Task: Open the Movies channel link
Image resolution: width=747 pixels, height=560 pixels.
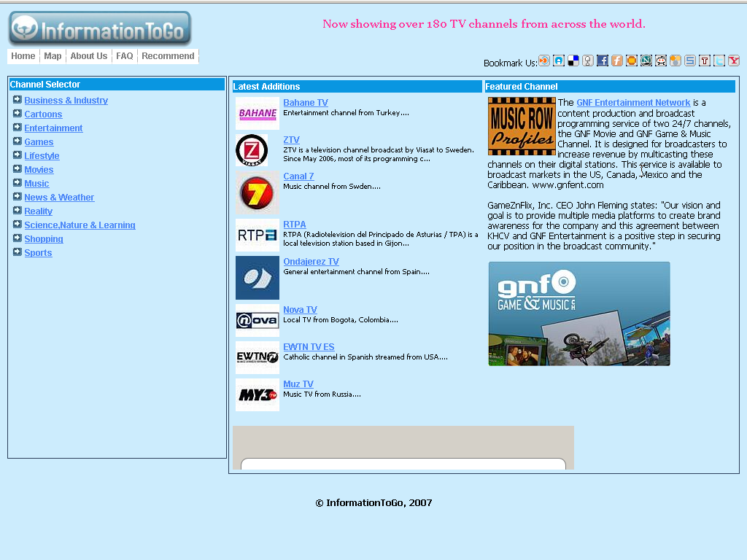Action: tap(39, 169)
